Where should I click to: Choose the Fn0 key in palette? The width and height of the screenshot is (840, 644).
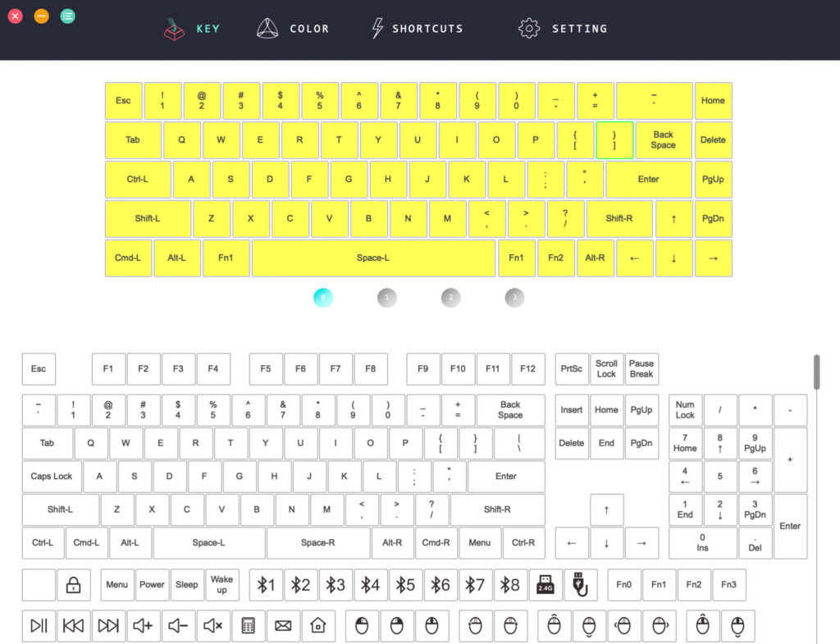pyautogui.click(x=624, y=585)
